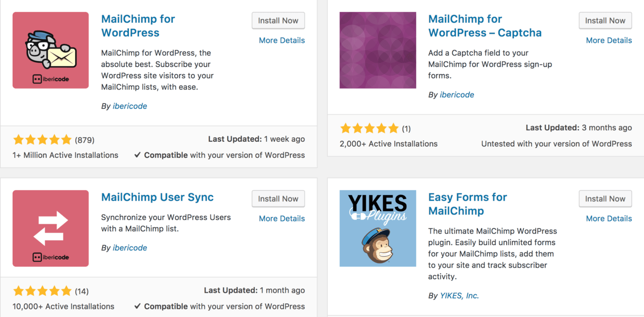Select 'Untested with your version of WordPress' text
644x317 pixels.
(x=557, y=144)
